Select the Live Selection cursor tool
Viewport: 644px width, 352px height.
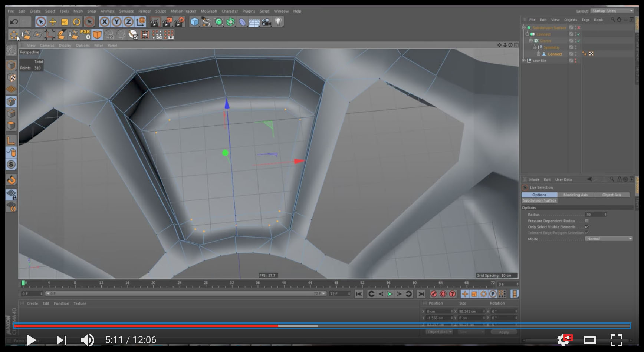[41, 22]
